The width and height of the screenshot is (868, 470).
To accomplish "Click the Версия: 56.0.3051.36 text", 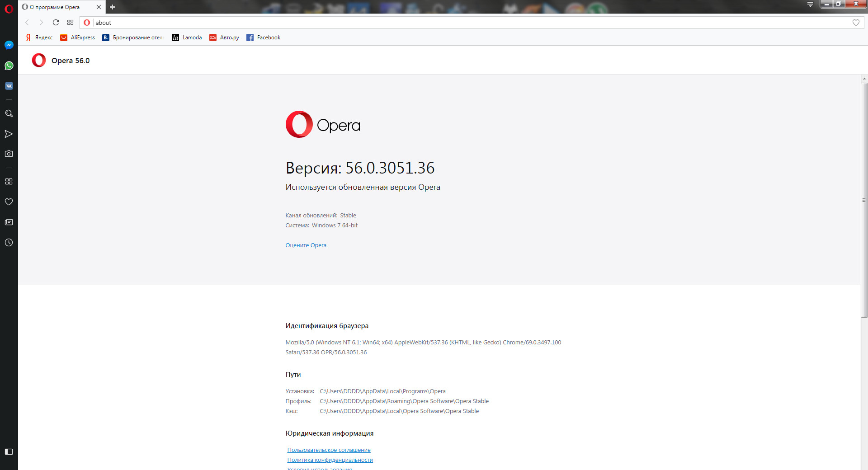I will 360,168.
